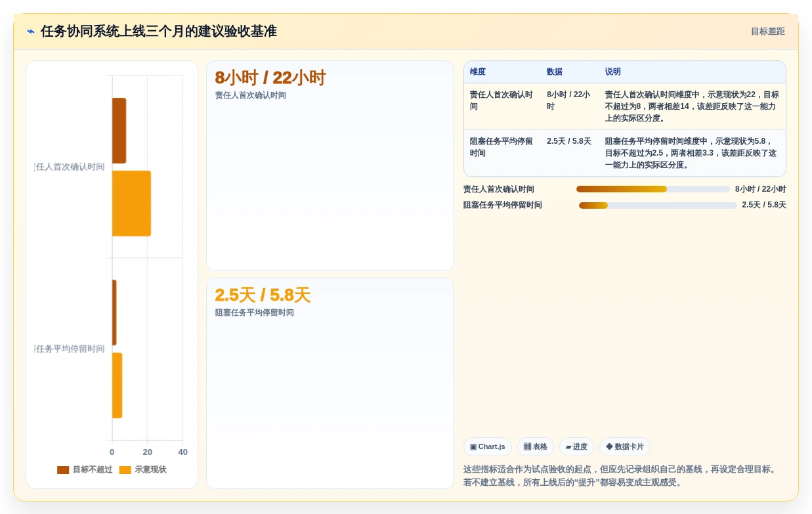Click the light orange bar for 阻塞任务平均停留时间

(117, 385)
